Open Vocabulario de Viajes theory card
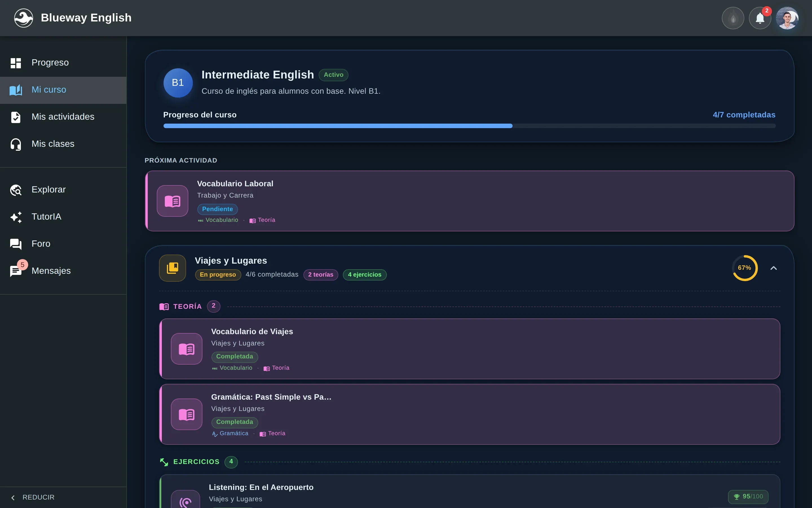 click(469, 349)
